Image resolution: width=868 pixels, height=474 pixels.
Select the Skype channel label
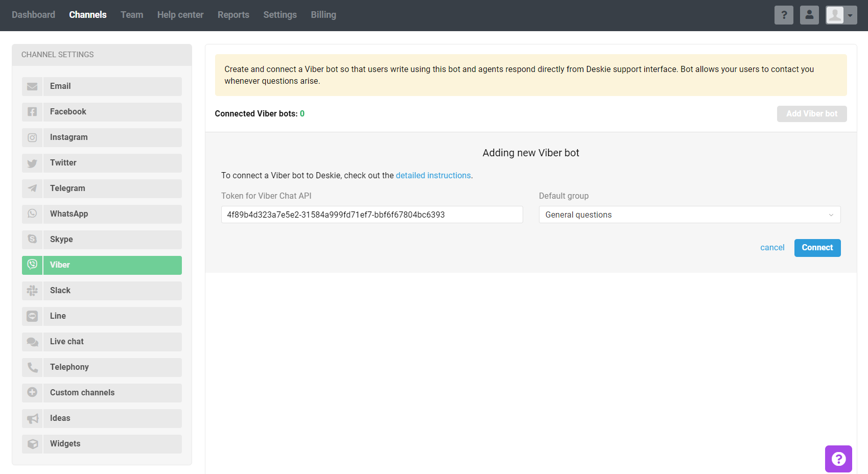click(61, 240)
